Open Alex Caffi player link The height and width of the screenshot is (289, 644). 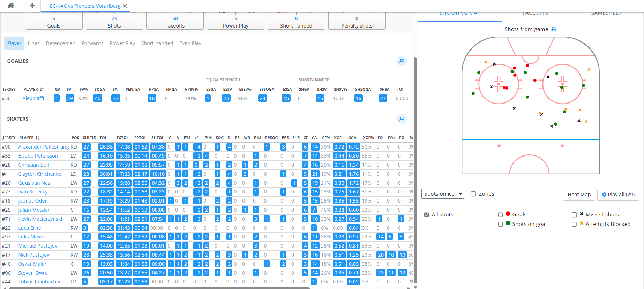[33, 98]
